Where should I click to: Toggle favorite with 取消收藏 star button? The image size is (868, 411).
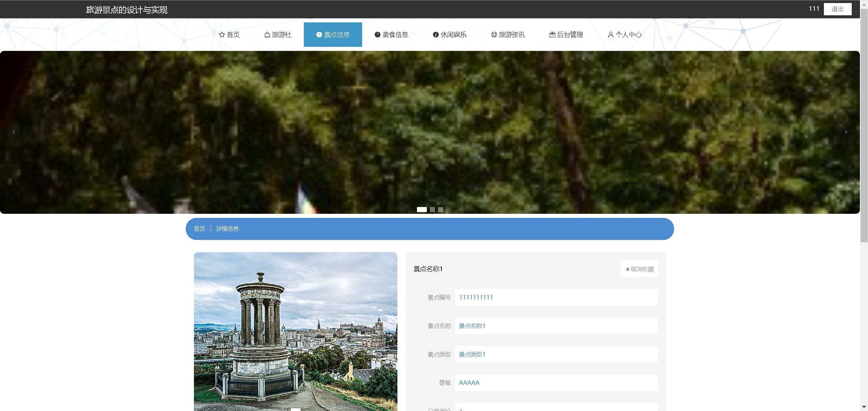click(639, 269)
